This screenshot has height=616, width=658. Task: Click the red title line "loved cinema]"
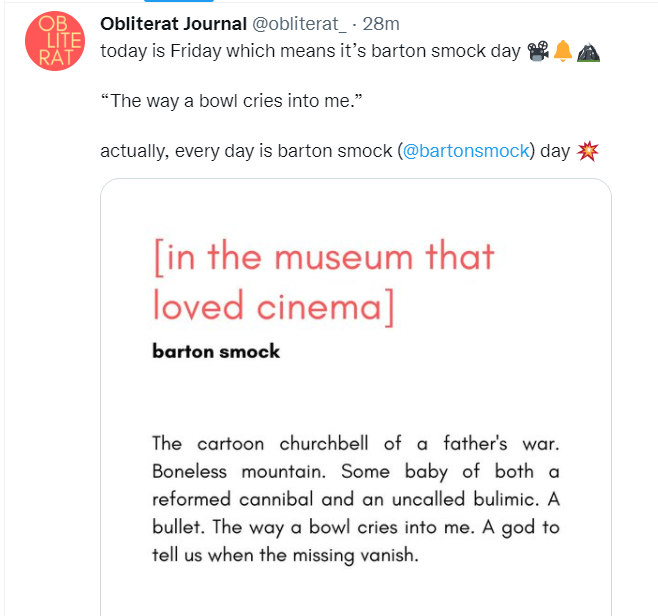pyautogui.click(x=273, y=305)
